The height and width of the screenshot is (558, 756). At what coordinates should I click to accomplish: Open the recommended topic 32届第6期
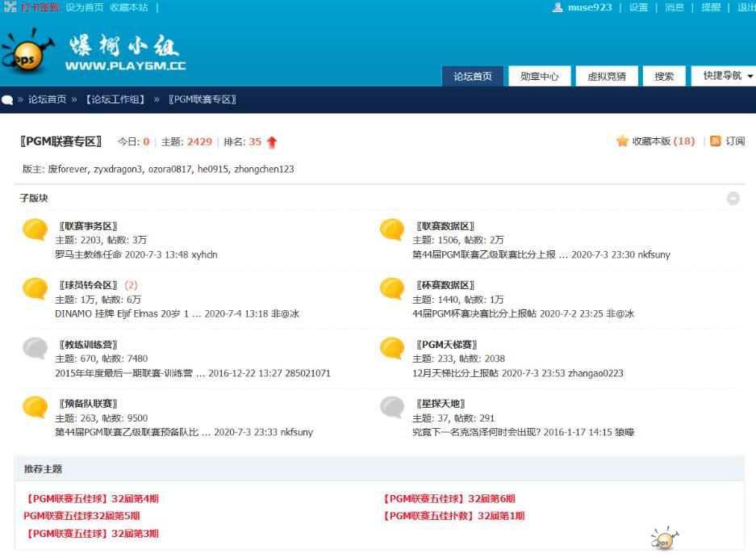pyautogui.click(x=449, y=499)
